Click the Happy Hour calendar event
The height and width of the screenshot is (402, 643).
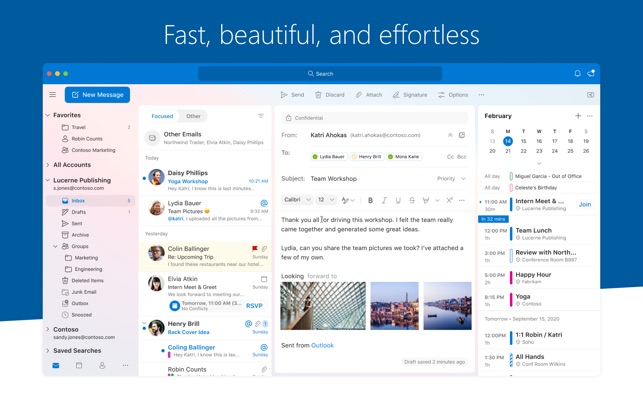click(x=538, y=278)
